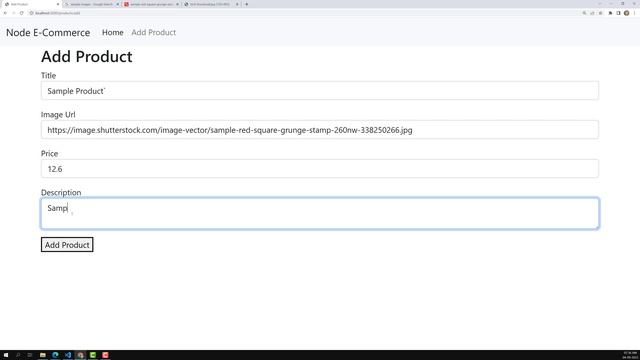
Task: Click the Title field label
Action: [48, 76]
